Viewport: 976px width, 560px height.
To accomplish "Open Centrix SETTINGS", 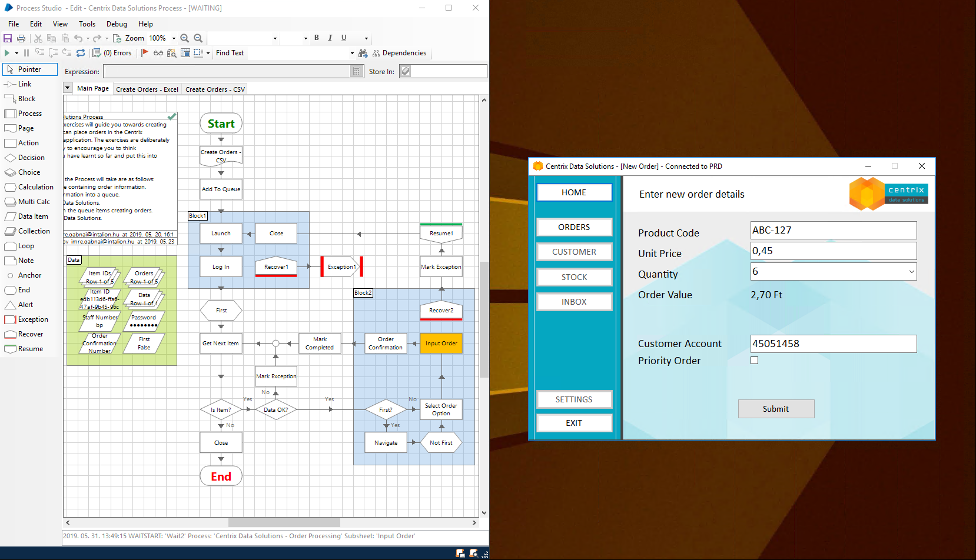I will click(574, 399).
